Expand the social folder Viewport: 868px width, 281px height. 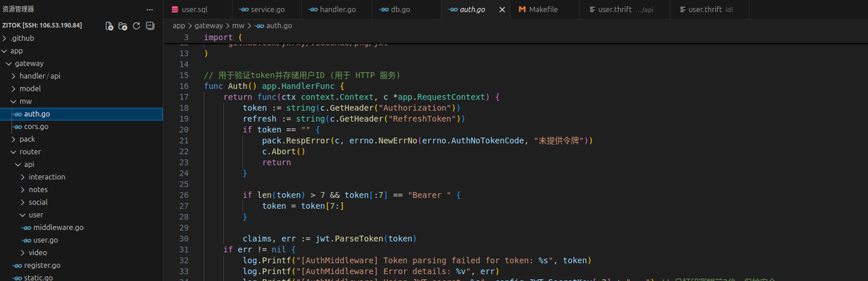[81, 202]
